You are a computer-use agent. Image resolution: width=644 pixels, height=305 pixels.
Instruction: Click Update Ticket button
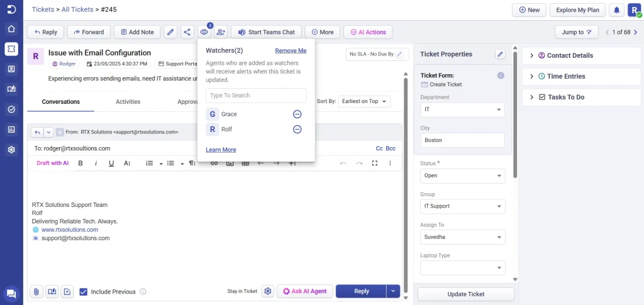[466, 294]
